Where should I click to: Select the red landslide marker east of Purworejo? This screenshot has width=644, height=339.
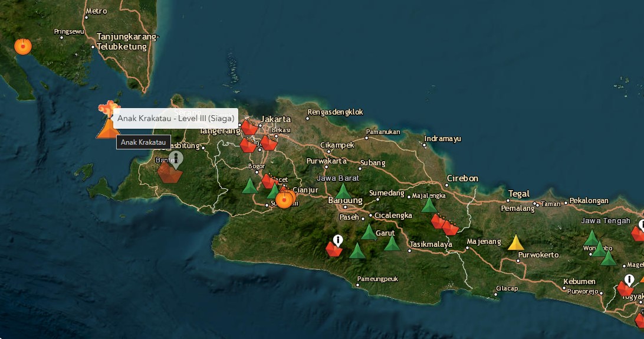(625, 289)
